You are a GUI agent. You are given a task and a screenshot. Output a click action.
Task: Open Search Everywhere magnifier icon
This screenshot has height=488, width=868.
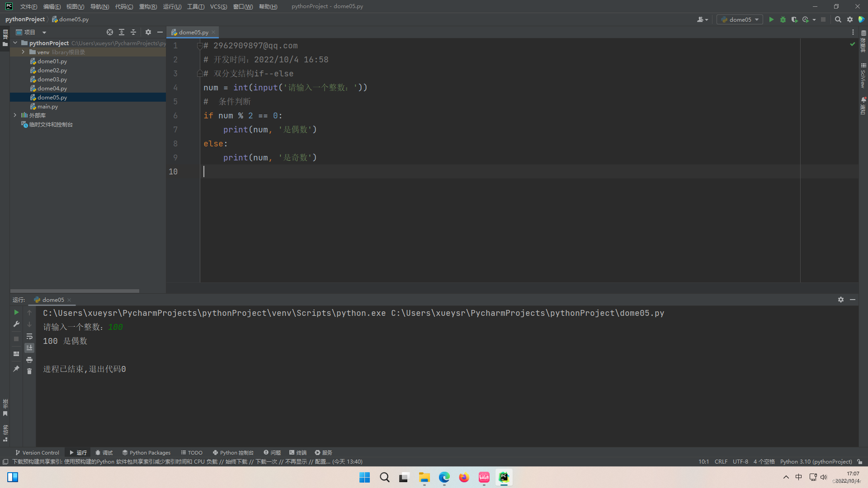pyautogui.click(x=838, y=19)
